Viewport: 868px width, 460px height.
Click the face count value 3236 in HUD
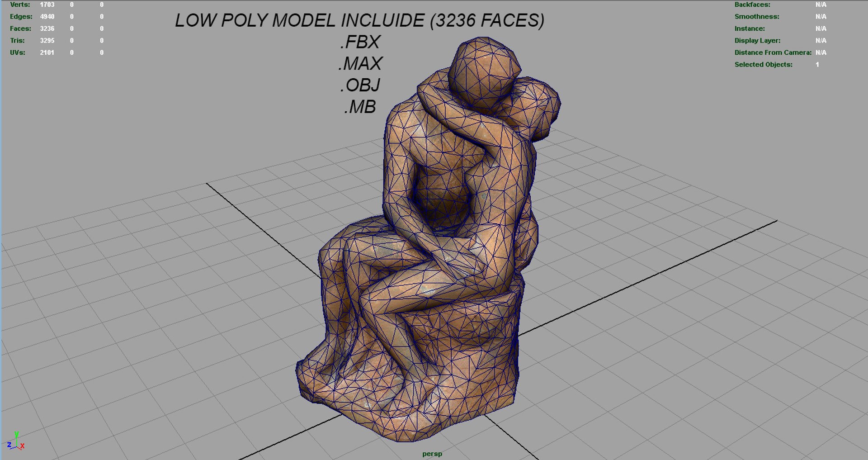(x=47, y=28)
